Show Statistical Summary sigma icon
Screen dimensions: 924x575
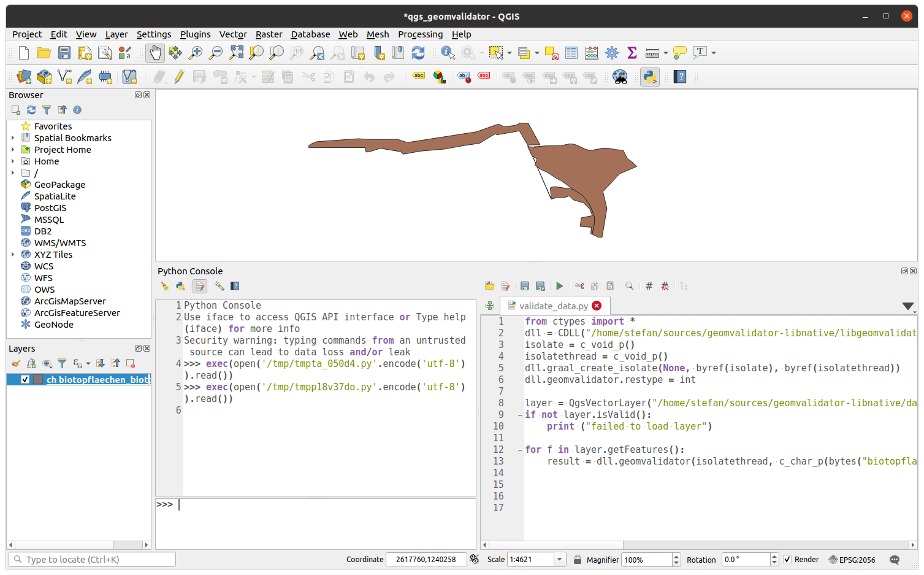coord(632,53)
